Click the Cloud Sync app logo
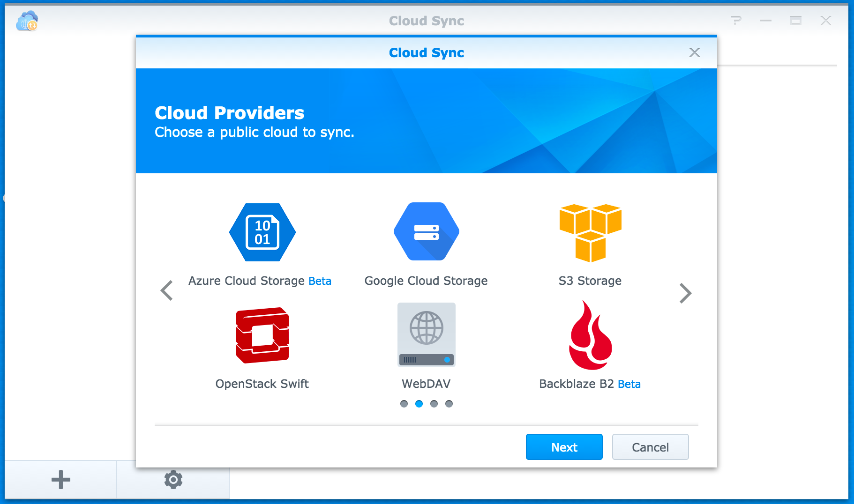 tap(27, 21)
